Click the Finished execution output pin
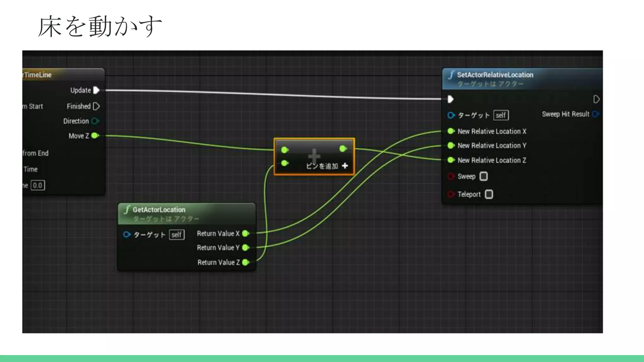Screen dimensions: 644x362 97,107
